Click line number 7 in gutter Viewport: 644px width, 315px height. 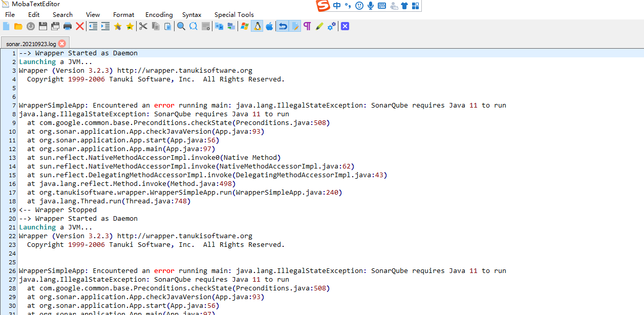[x=13, y=105]
